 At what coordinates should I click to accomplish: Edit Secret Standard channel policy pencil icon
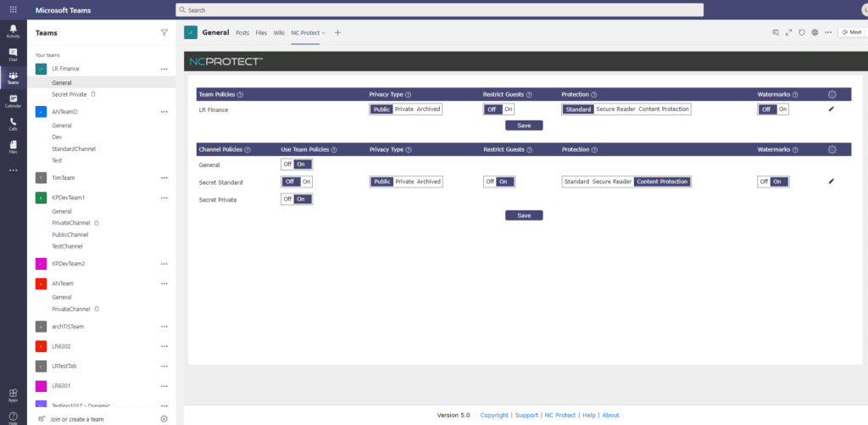(x=831, y=182)
